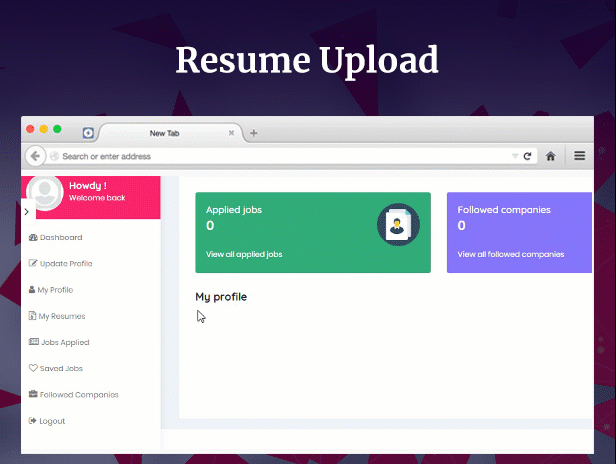Go to My Profile sidebar item
This screenshot has width=616, height=464.
tap(51, 290)
